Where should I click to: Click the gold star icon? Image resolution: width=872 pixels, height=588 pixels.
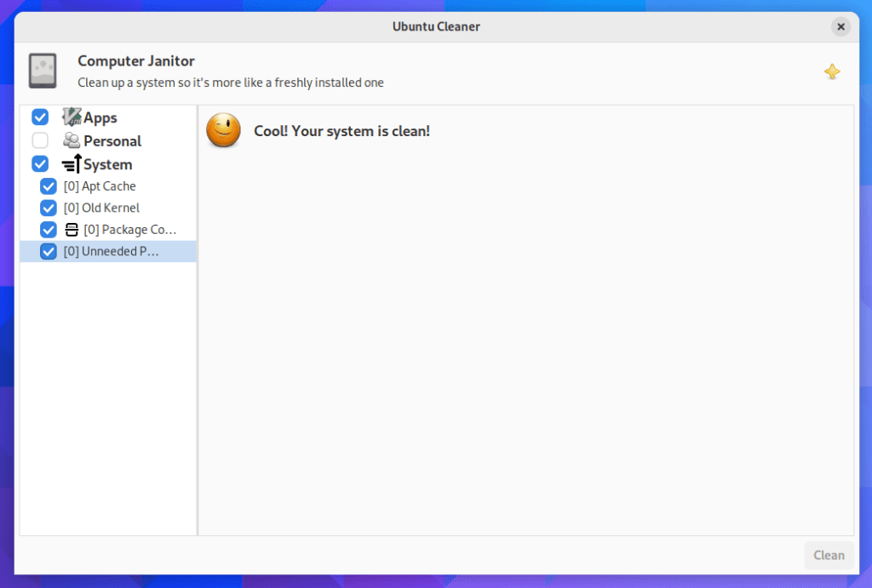[x=832, y=71]
